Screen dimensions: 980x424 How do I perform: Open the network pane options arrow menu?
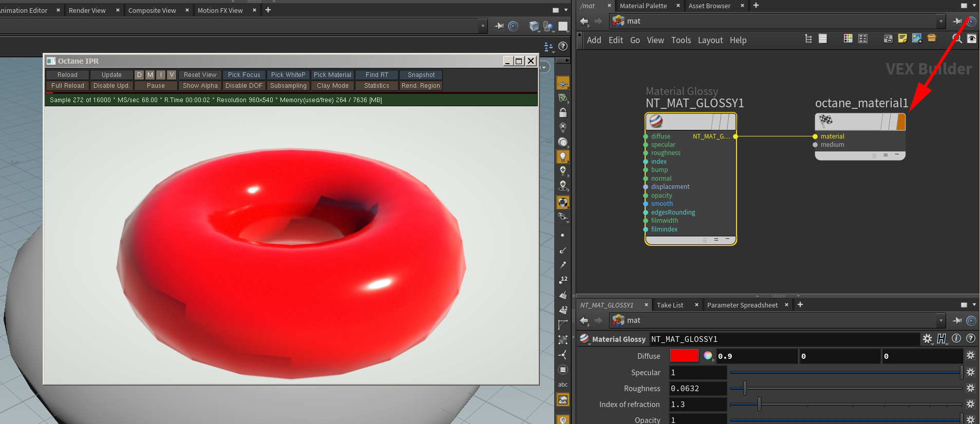[974, 6]
